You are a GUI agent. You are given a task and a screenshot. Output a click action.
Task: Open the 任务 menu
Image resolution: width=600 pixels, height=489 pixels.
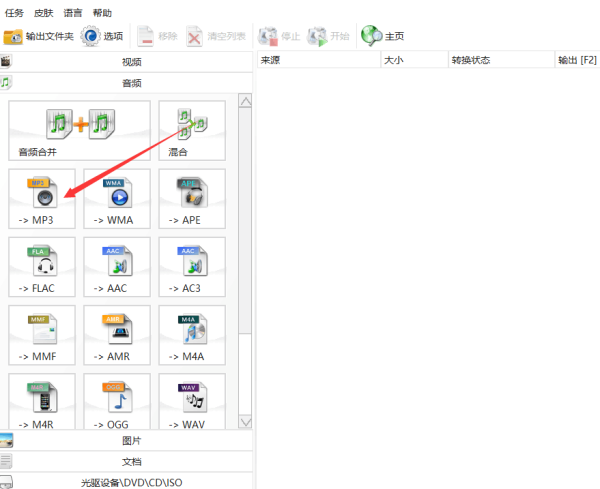(14, 13)
